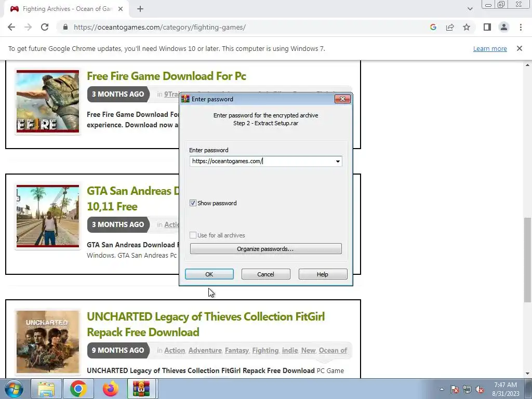This screenshot has width=532, height=399.
Task: Click the network tray icon
Action: coord(467,389)
